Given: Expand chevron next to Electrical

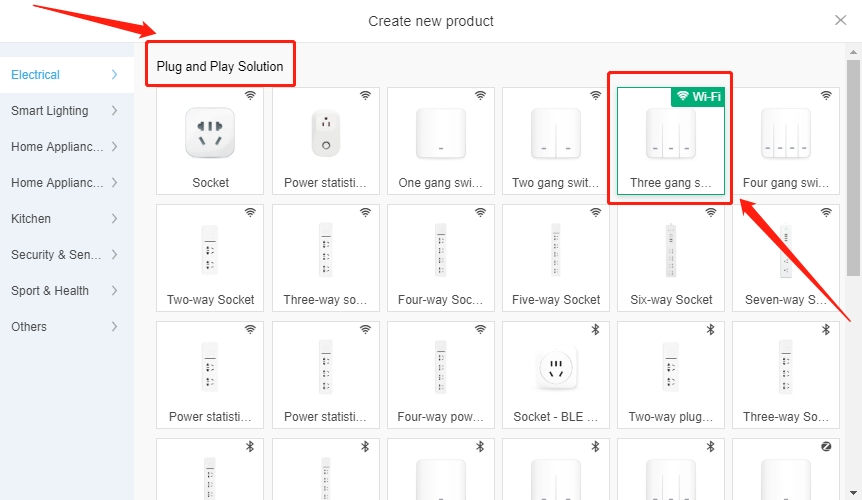Looking at the screenshot, I should click(114, 75).
